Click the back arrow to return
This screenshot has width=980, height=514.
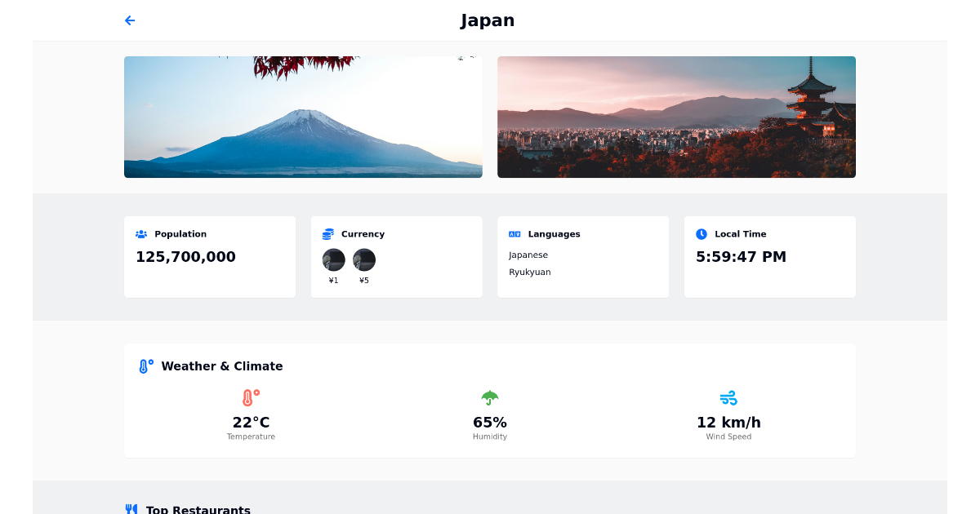(x=130, y=20)
